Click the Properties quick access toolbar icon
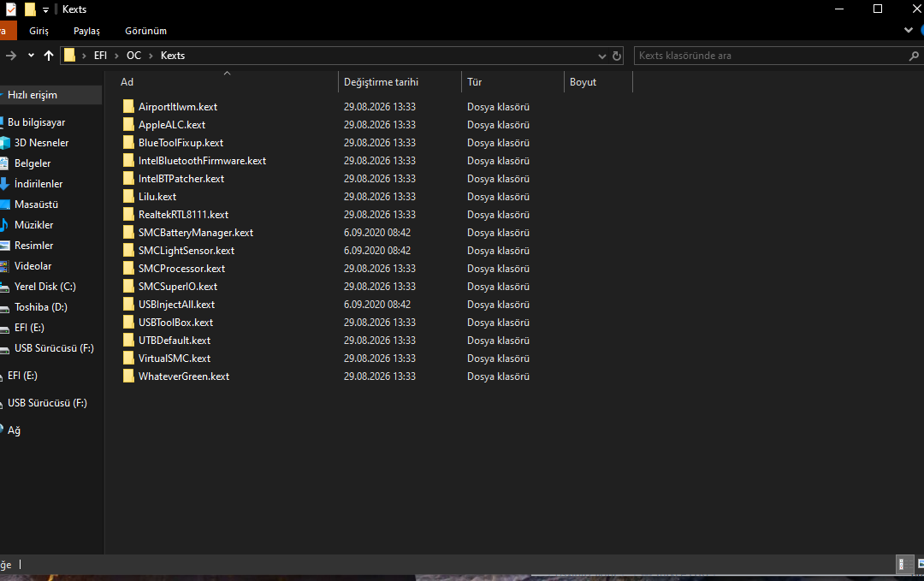Image resolution: width=924 pixels, height=581 pixels. click(11, 9)
